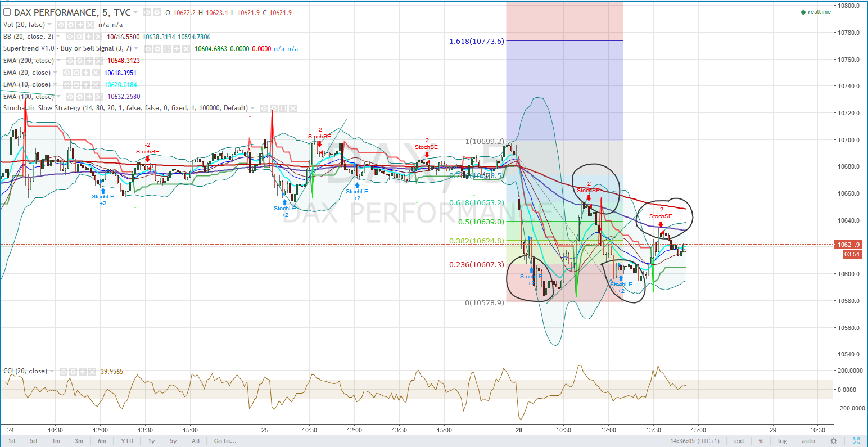Screen dimensions: 868x447
Task: Select the 5y timeframe tab
Action: tap(173, 441)
